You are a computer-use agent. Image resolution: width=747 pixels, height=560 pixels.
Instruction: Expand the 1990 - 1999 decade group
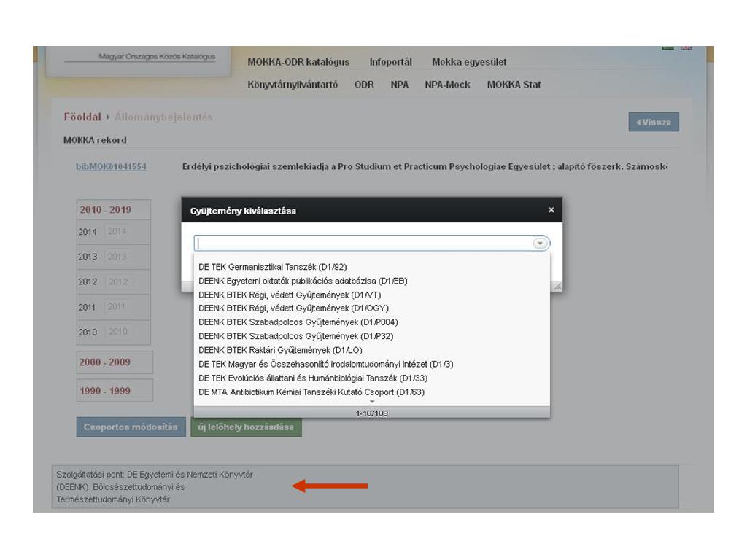click(105, 391)
